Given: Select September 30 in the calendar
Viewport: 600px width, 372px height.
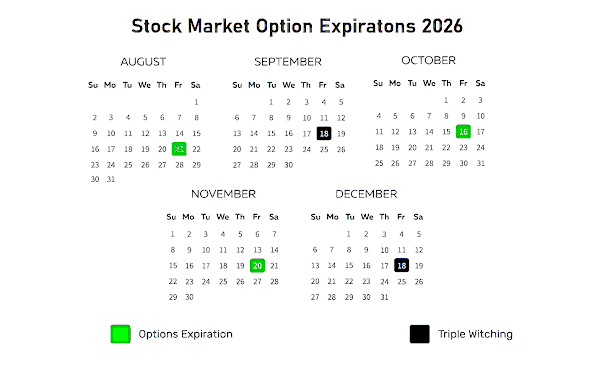Looking at the screenshot, I should (x=289, y=165).
